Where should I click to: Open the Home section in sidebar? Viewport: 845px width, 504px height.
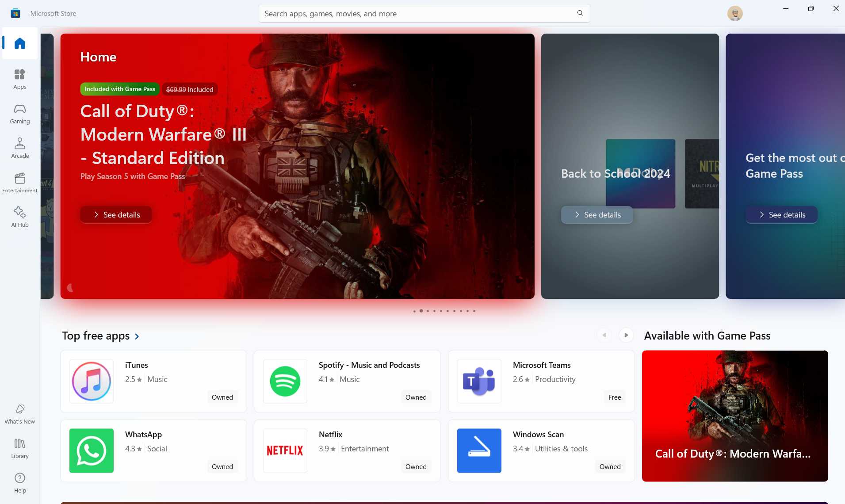pos(20,43)
